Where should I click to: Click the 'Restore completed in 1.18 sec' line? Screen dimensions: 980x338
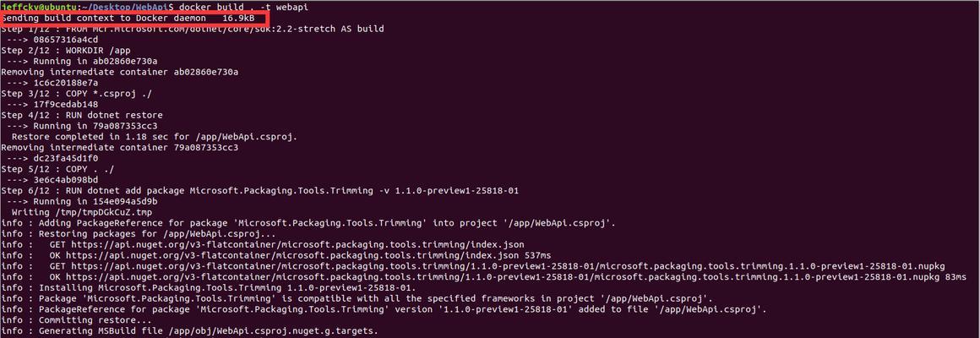(x=155, y=137)
